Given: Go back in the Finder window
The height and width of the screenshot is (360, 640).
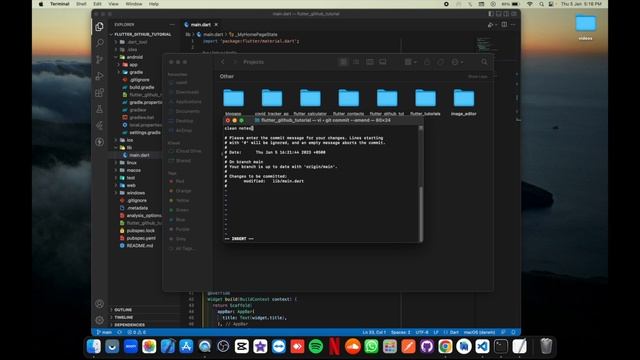Looking at the screenshot, I should [222, 62].
